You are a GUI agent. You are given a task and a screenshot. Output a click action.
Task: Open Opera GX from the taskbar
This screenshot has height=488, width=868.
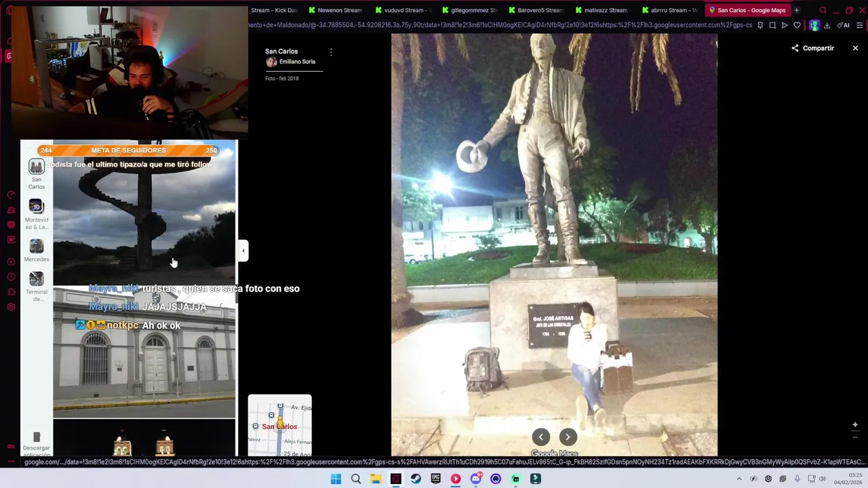(x=396, y=479)
